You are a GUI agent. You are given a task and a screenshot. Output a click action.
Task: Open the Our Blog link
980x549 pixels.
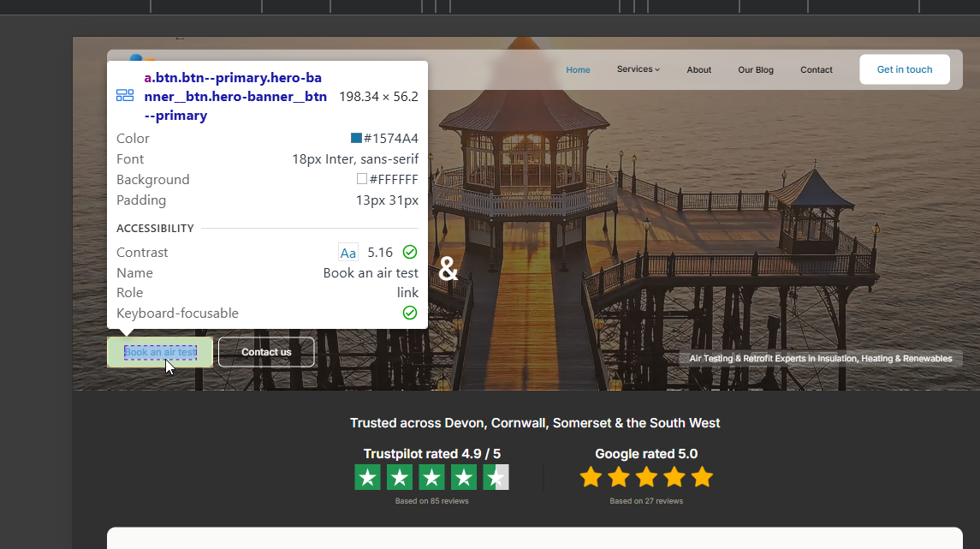click(x=756, y=69)
